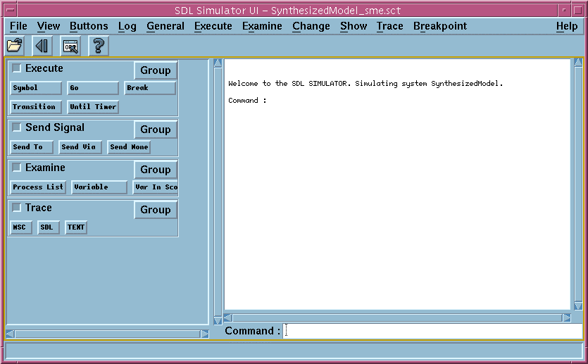Click the 'Command :' prompt in output
The height and width of the screenshot is (364, 588).
tap(247, 101)
